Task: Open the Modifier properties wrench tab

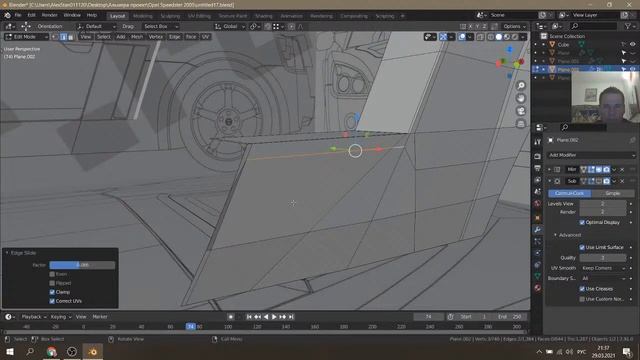Action: coord(537,230)
